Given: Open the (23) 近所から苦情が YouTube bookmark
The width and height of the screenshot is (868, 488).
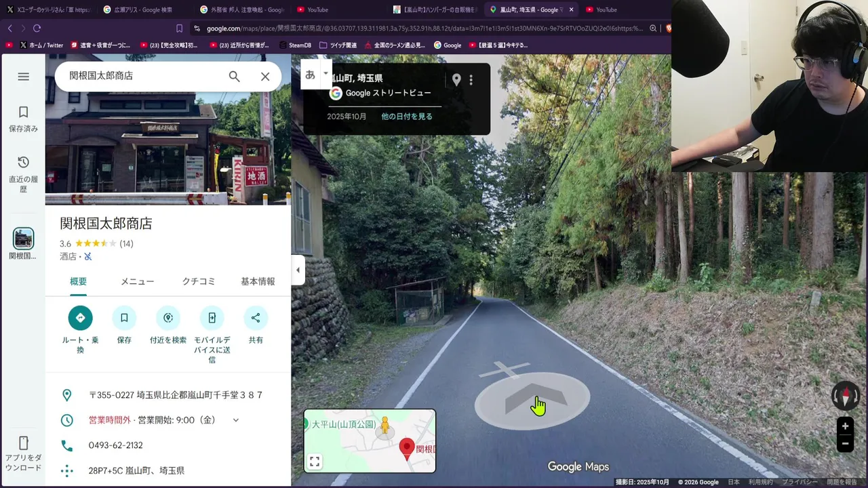Looking at the screenshot, I should tap(239, 45).
